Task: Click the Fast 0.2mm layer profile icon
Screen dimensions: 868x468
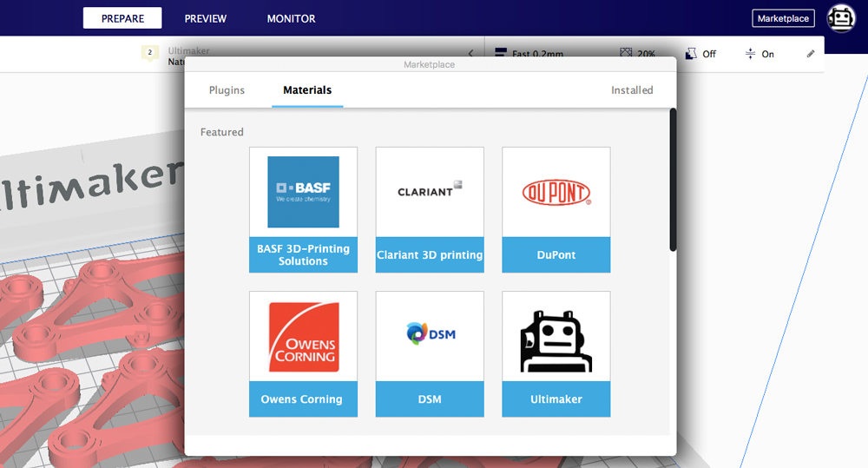Action: click(x=500, y=54)
